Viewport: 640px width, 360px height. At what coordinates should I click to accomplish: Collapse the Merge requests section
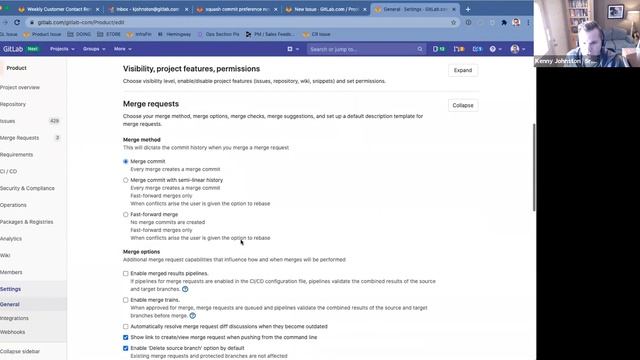coord(463,105)
